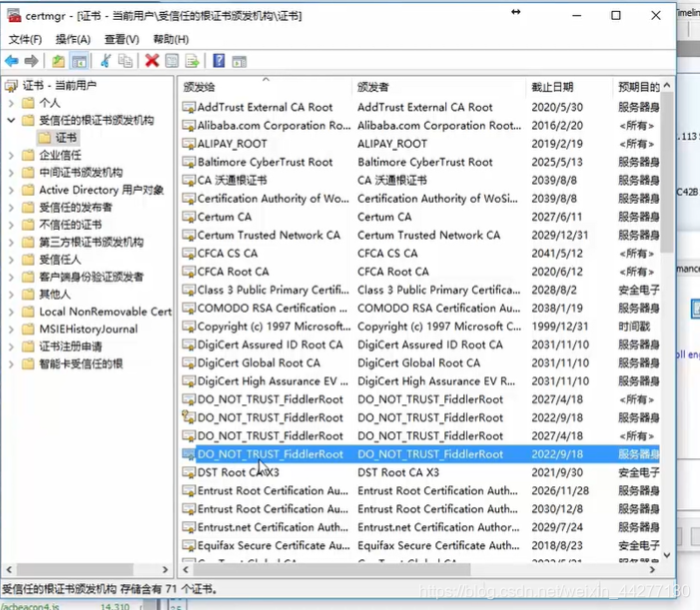This screenshot has height=610, width=700.
Task: Click the horizontal scrollbar of certificate list
Action: point(331,570)
